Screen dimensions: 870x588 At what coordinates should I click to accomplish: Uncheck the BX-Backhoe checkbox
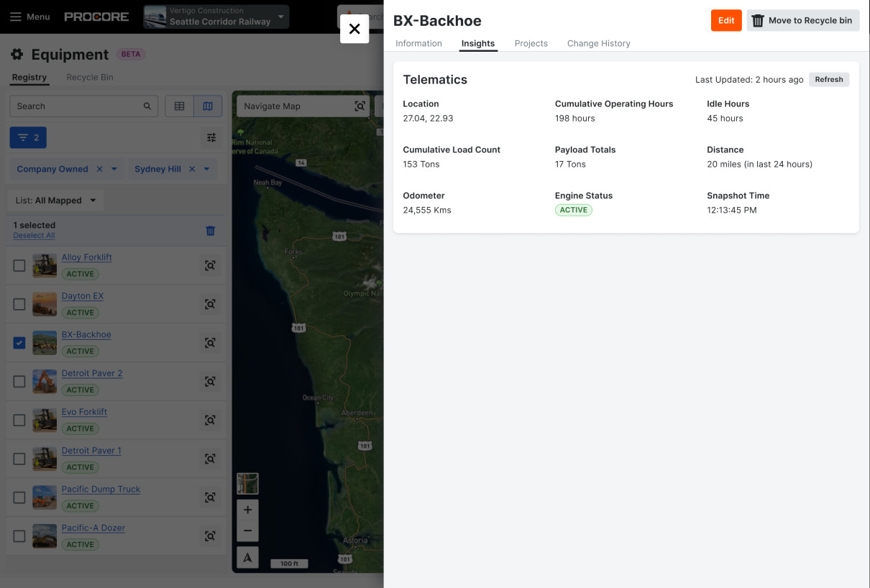click(x=19, y=343)
